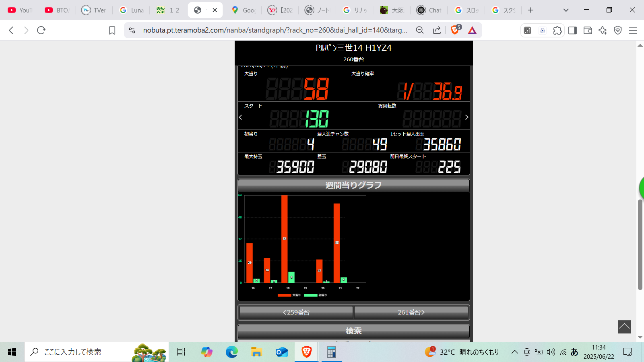Click the スタート count 130

click(317, 119)
